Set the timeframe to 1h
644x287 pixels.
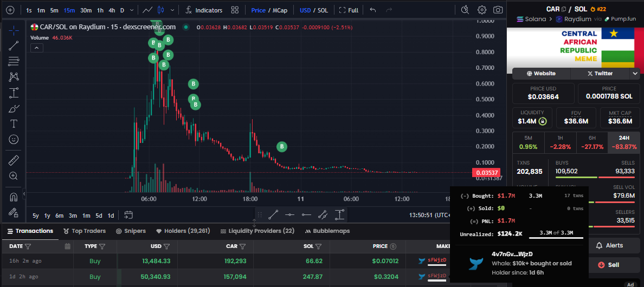pyautogui.click(x=100, y=10)
